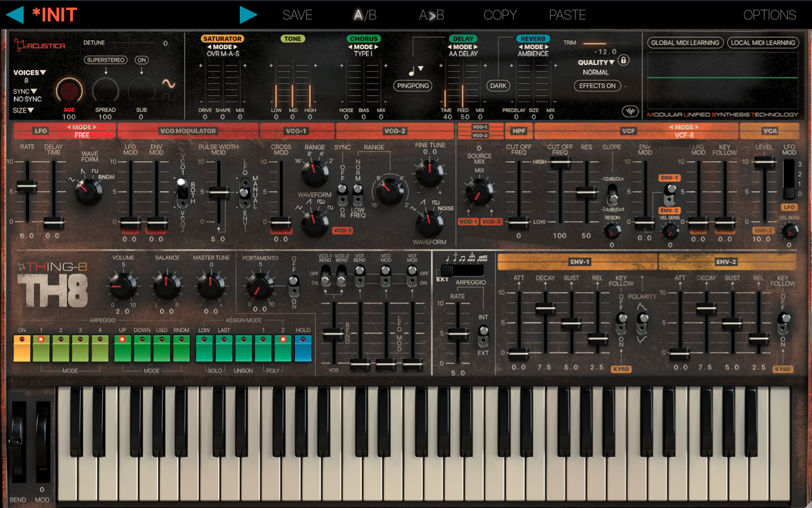Screen dimensions: 812x508
Task: Click the quality lock icon
Action: tap(623, 60)
